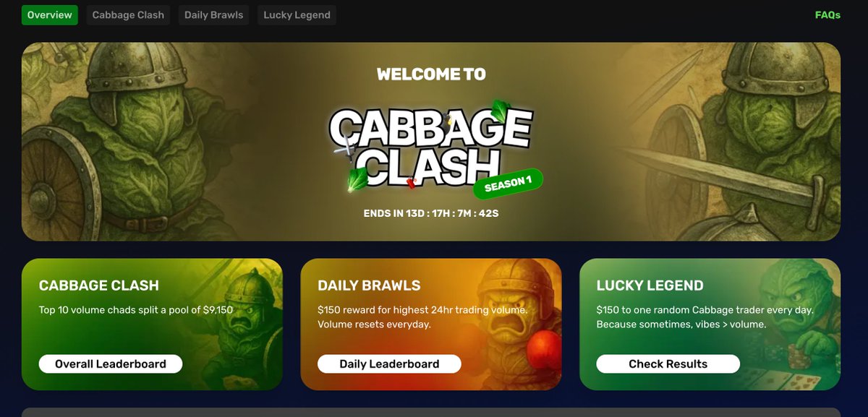
Task: Select the Lucky Legend tab
Action: (x=297, y=15)
